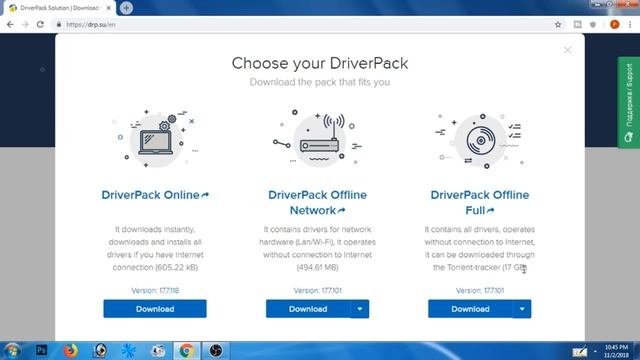The width and height of the screenshot is (640, 360).
Task: Click the version text under Offline Network
Action: (x=318, y=291)
